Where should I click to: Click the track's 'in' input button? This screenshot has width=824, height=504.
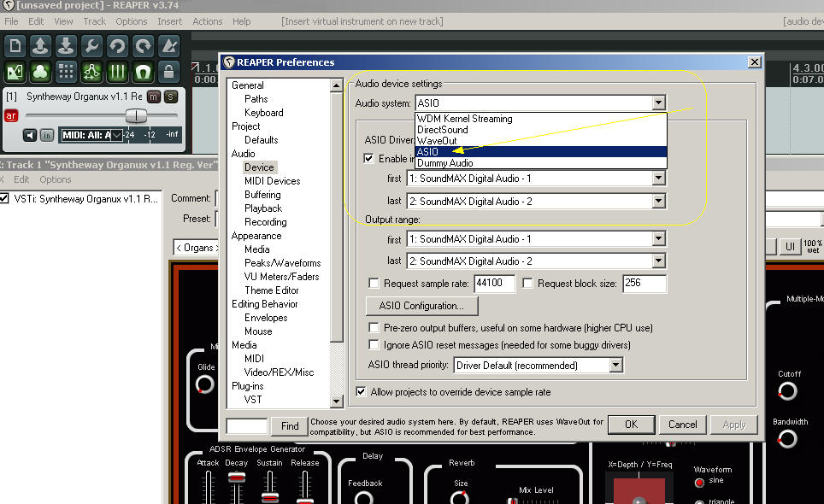click(47, 136)
